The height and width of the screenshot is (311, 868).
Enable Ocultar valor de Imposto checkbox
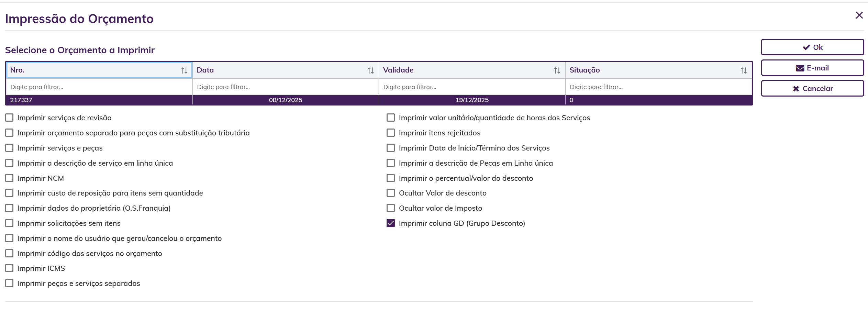click(391, 208)
